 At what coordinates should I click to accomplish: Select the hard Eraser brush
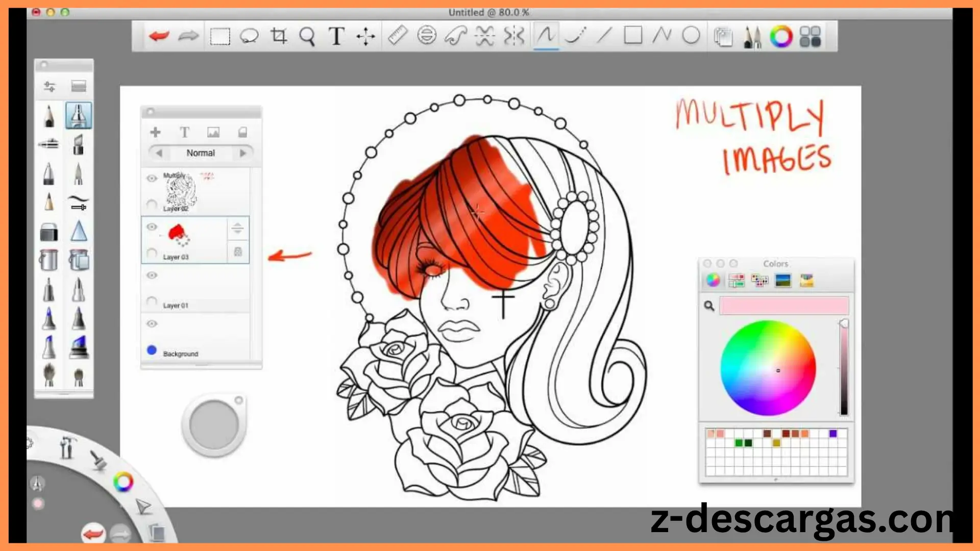click(x=49, y=232)
